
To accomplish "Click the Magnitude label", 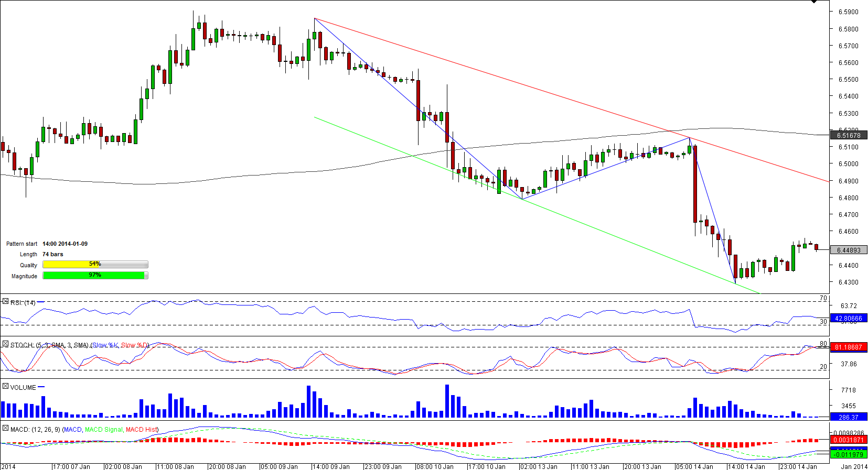I will [24, 277].
